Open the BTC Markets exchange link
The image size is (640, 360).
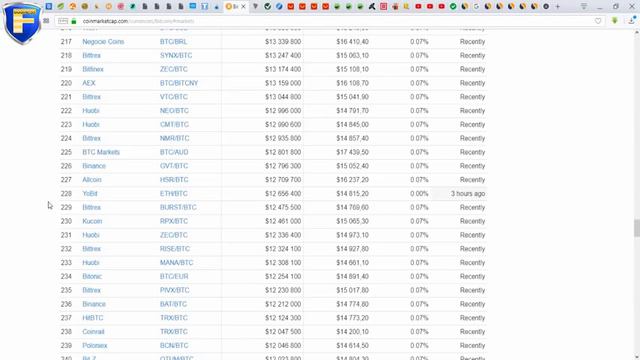pos(101,152)
